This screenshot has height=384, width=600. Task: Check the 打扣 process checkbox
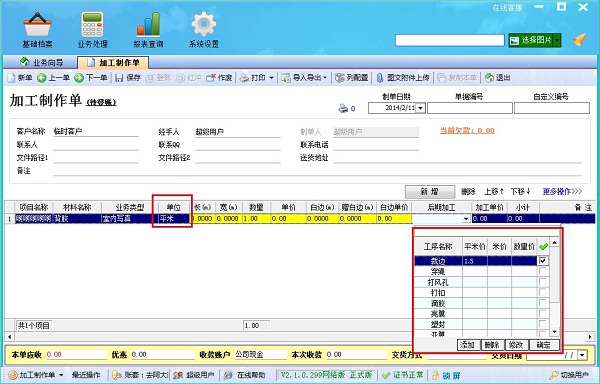tap(543, 292)
